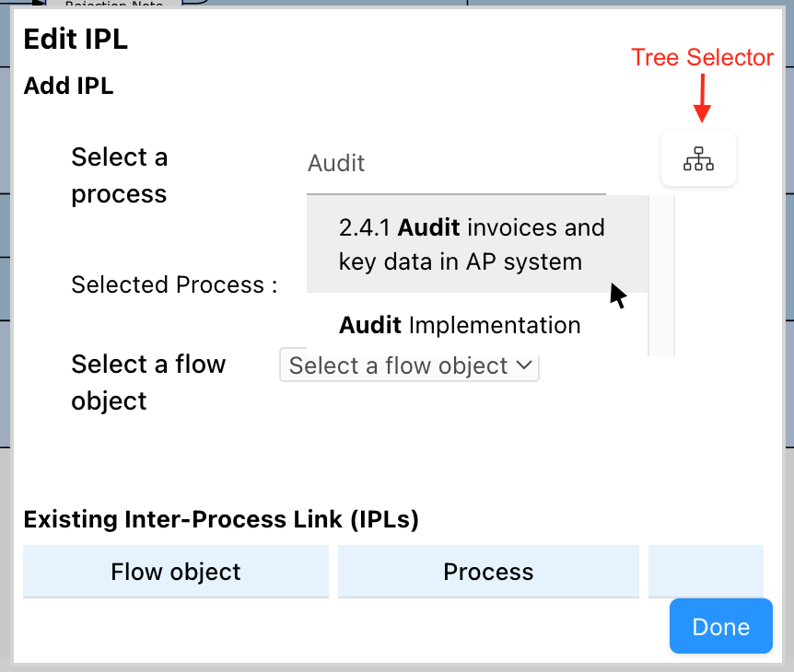The image size is (794, 672).
Task: Click the Audit process search field
Action: pos(456,164)
